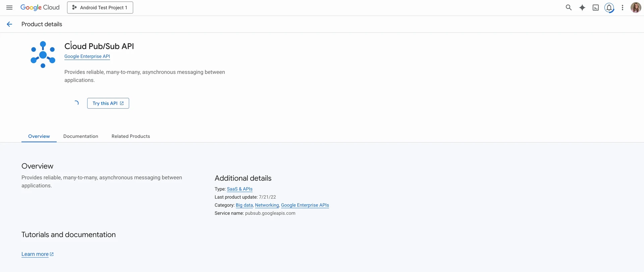Click the pubsub.googleapis.com service name

coord(270,213)
